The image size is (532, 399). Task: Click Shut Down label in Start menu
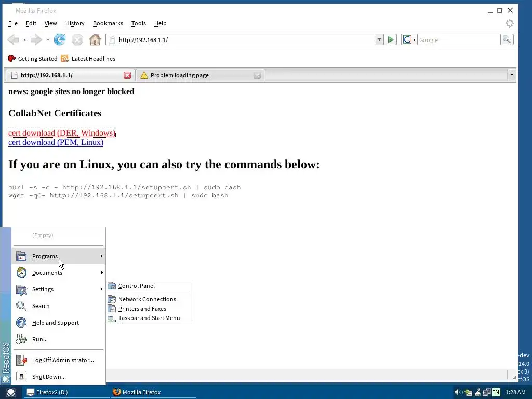pyautogui.click(x=49, y=377)
